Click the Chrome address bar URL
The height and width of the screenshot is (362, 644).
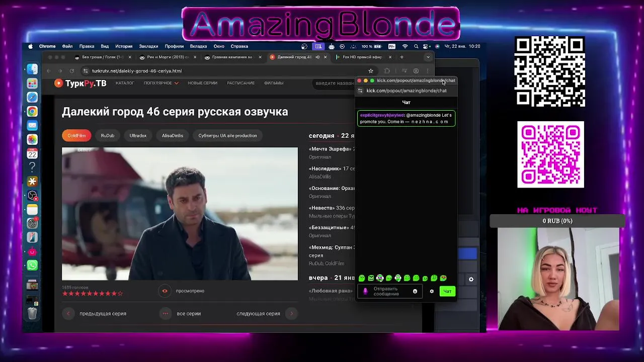coord(137,71)
